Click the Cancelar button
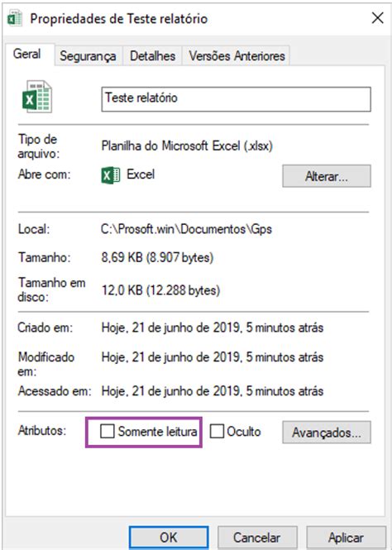This screenshot has height=550, width=392. pos(257,538)
